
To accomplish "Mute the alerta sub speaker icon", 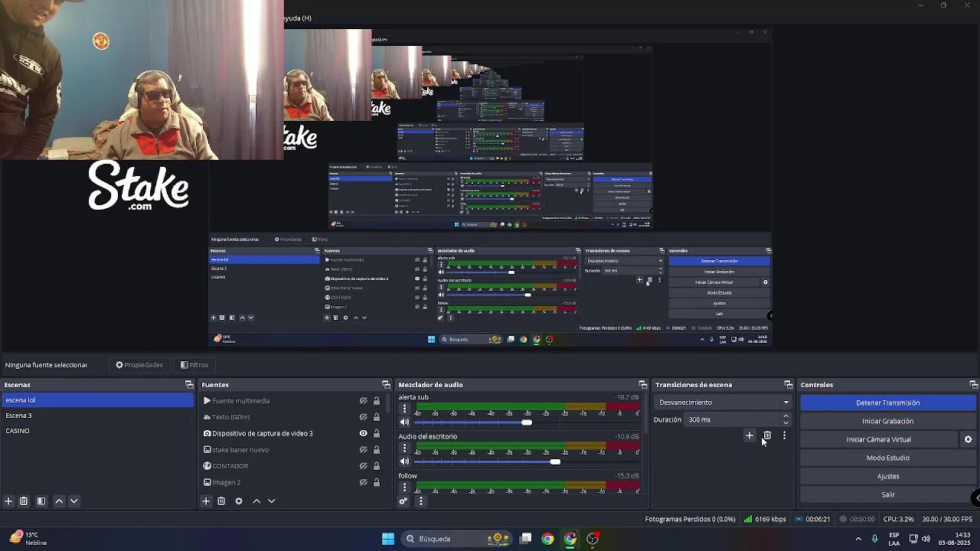I will pyautogui.click(x=404, y=422).
